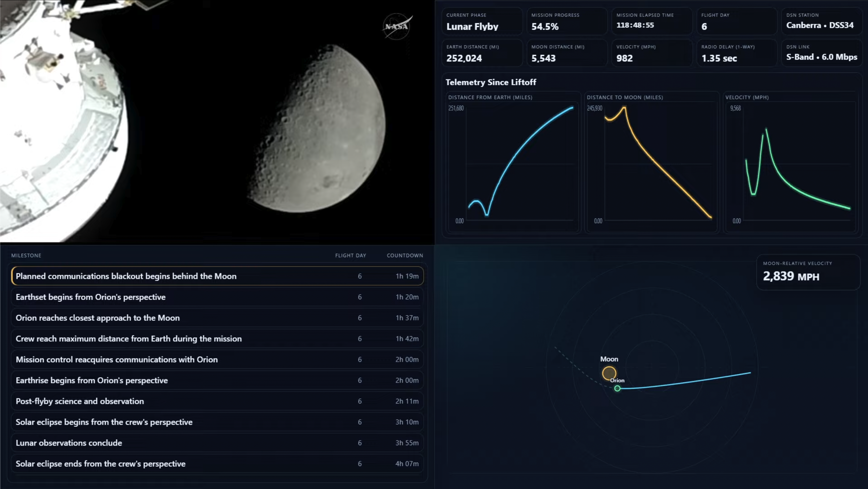Click the Moon-Relative Velocity readout panel
868x489 pixels.
[808, 272]
